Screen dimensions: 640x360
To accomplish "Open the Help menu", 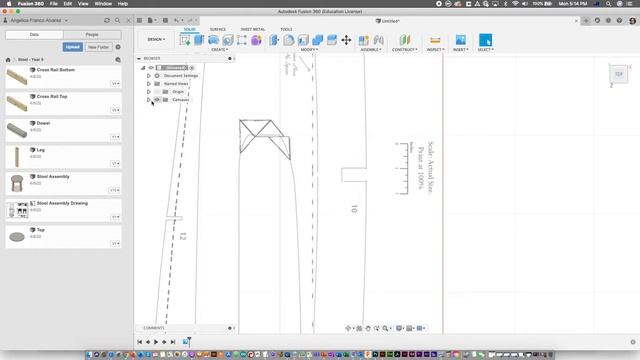I will 123,4.
